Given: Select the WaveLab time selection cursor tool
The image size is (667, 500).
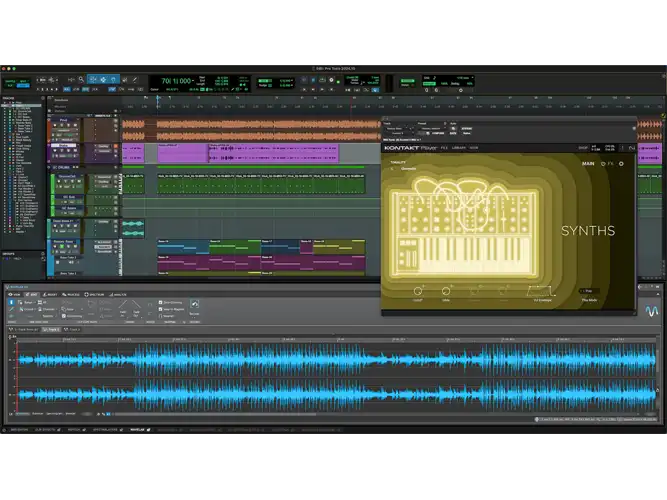Looking at the screenshot, I should click(x=11, y=302).
